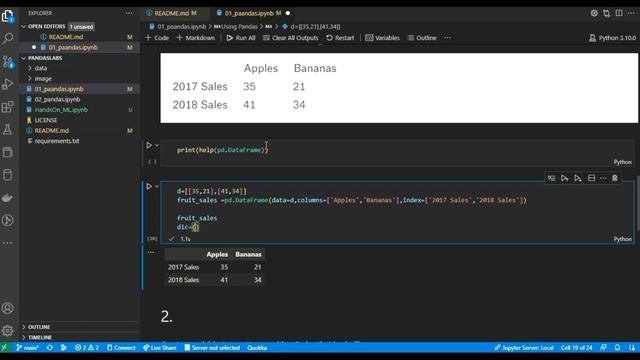Open notebook toolbar overflow menu
Viewport: 640px width, 360px height.
tap(447, 38)
